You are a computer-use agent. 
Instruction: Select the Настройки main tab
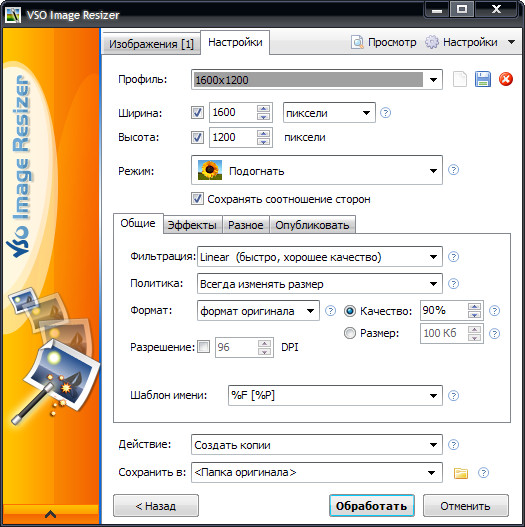[235, 42]
